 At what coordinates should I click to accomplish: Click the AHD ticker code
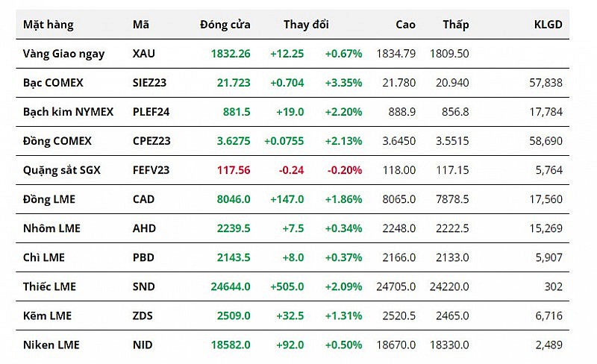click(144, 228)
